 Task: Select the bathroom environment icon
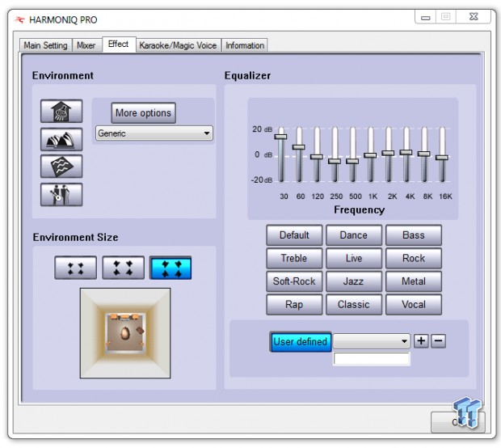(x=61, y=111)
